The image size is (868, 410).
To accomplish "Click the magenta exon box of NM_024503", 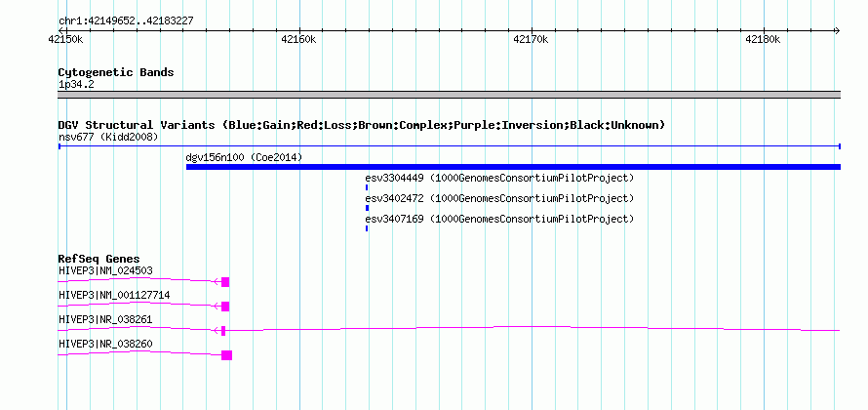I will click(x=224, y=282).
